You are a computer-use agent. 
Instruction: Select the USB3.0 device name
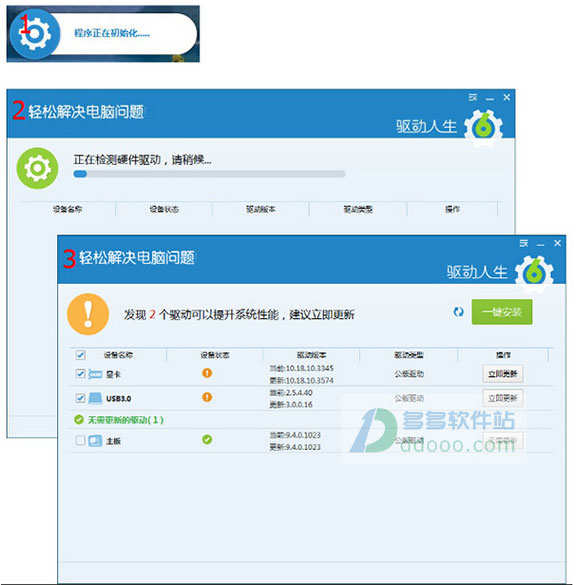[119, 398]
